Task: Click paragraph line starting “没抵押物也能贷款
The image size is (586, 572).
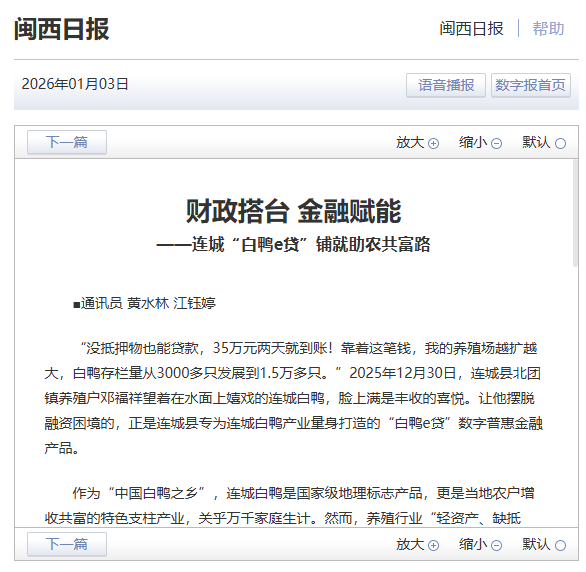Action: pyautogui.click(x=308, y=348)
